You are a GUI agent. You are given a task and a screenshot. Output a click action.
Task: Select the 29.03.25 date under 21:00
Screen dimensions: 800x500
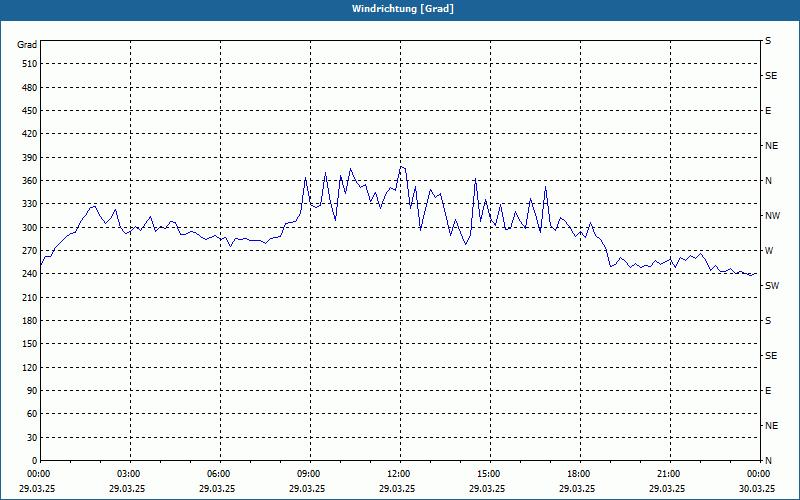tap(667, 488)
